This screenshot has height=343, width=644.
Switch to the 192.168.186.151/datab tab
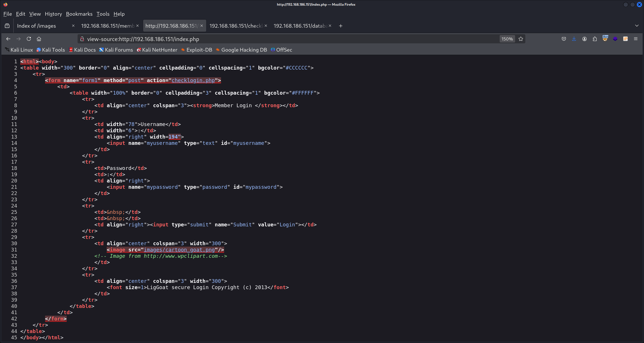(300, 26)
